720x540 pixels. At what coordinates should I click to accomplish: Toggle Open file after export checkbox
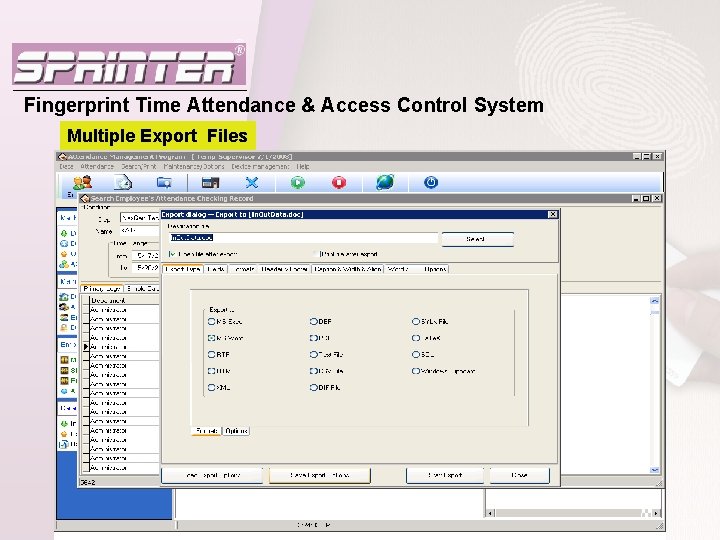172,254
